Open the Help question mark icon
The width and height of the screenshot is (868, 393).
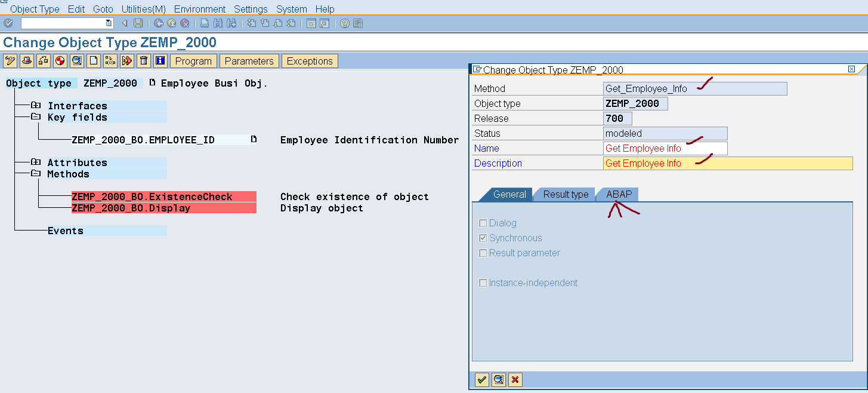pyautogui.click(x=345, y=23)
